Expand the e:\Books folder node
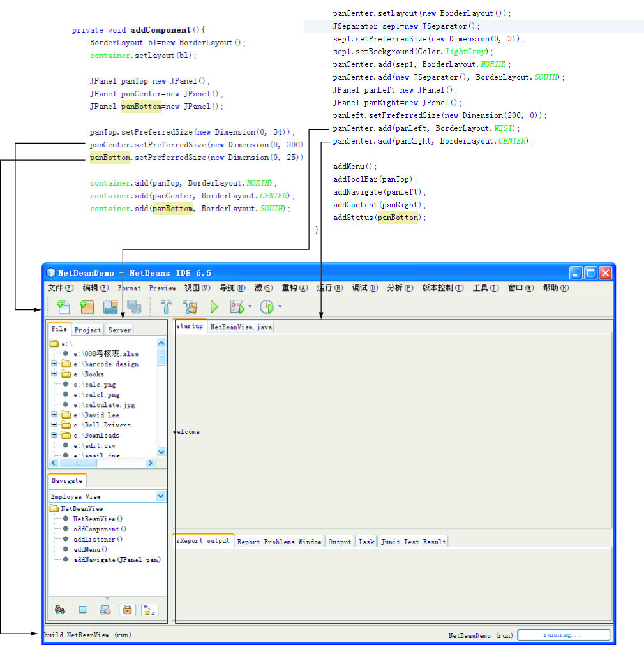This screenshot has width=644, height=645. (54, 374)
